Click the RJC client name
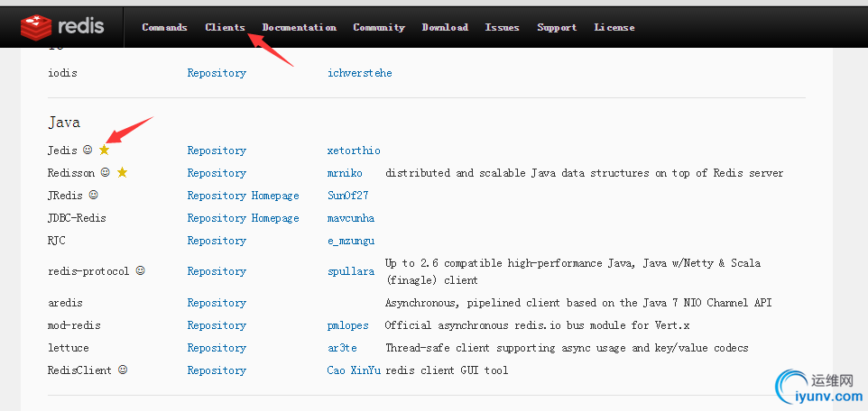Viewport: 868px width, 411px height. [57, 241]
